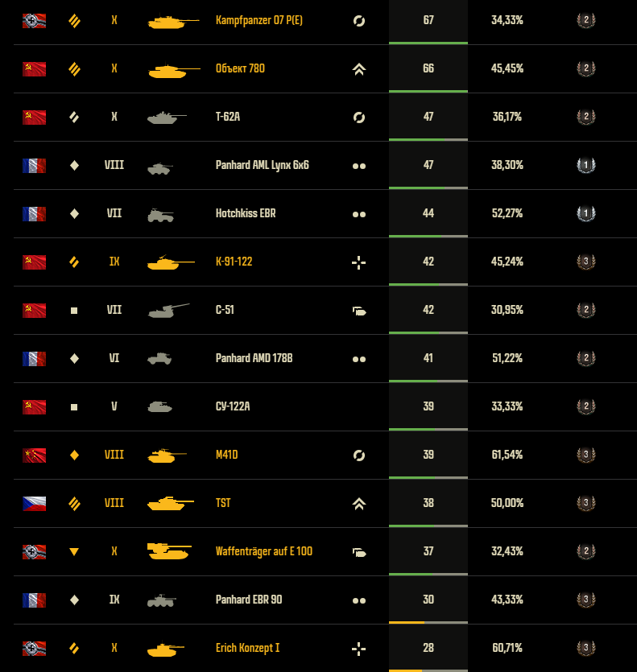Select the 61,54% win rate for M41D
The width and height of the screenshot is (637, 672).
coord(507,455)
